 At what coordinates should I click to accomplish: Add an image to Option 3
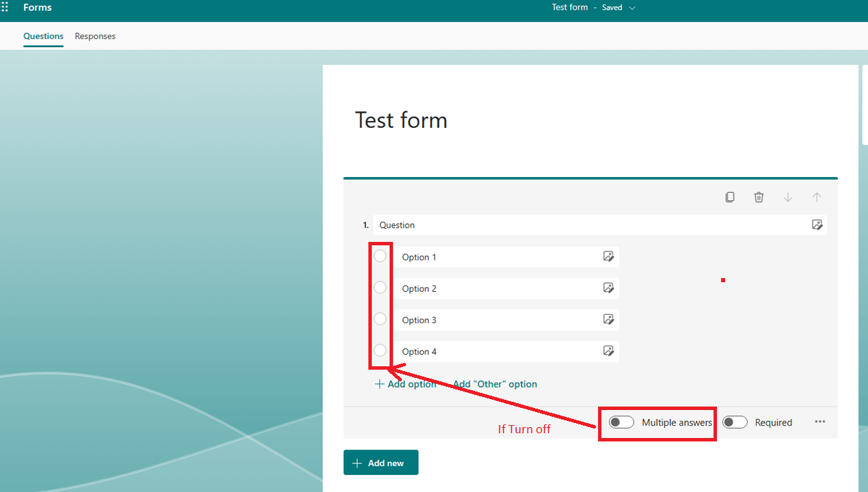pos(608,319)
